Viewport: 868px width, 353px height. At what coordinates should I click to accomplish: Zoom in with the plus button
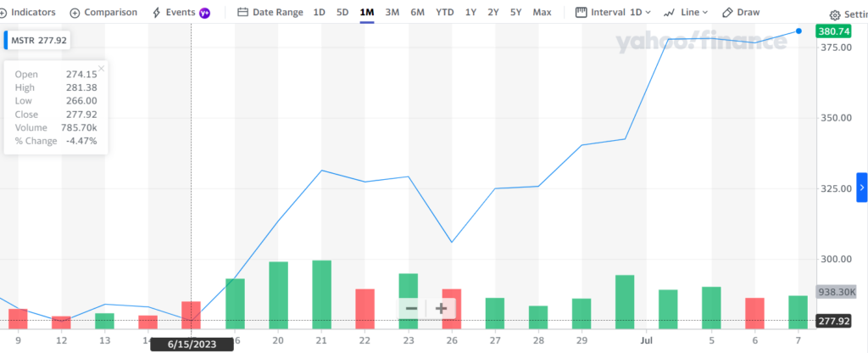tap(441, 308)
